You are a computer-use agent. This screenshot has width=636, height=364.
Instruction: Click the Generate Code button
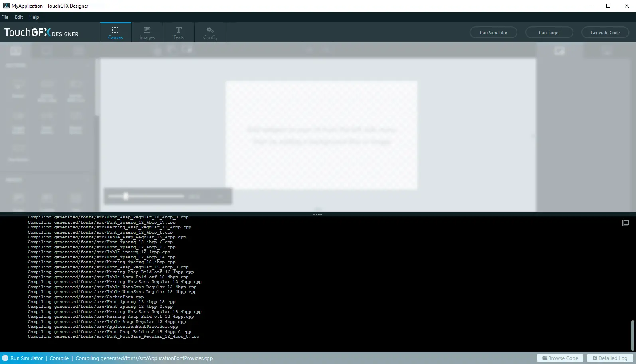click(x=605, y=33)
